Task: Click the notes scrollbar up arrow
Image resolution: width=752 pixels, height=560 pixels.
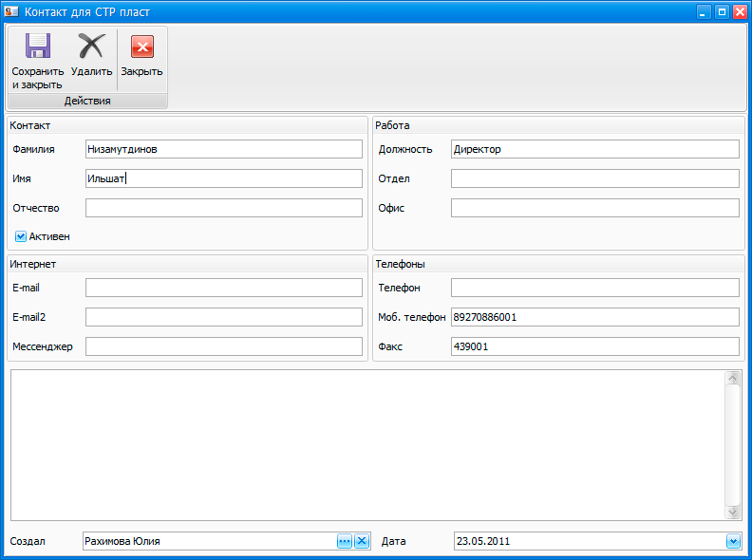Action: (x=732, y=379)
